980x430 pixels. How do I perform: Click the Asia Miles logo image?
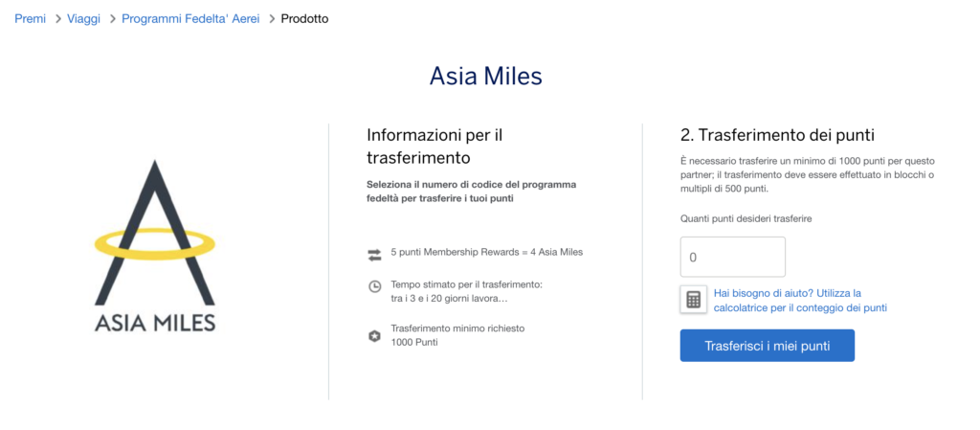155,246
